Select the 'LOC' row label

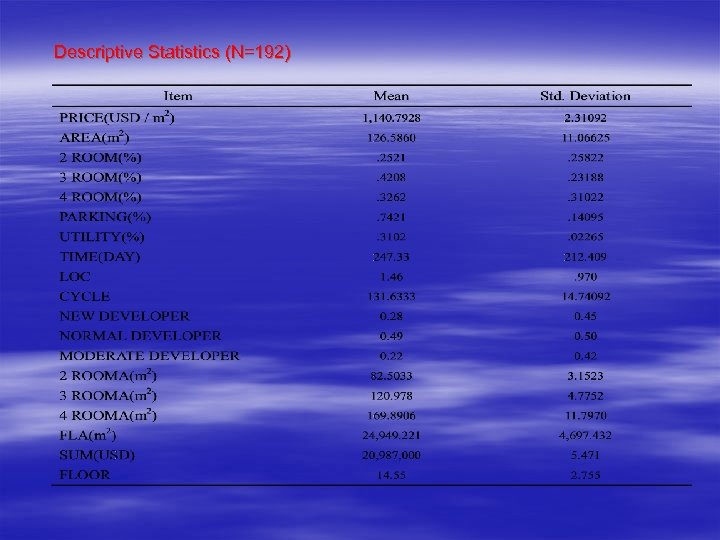click(75, 276)
